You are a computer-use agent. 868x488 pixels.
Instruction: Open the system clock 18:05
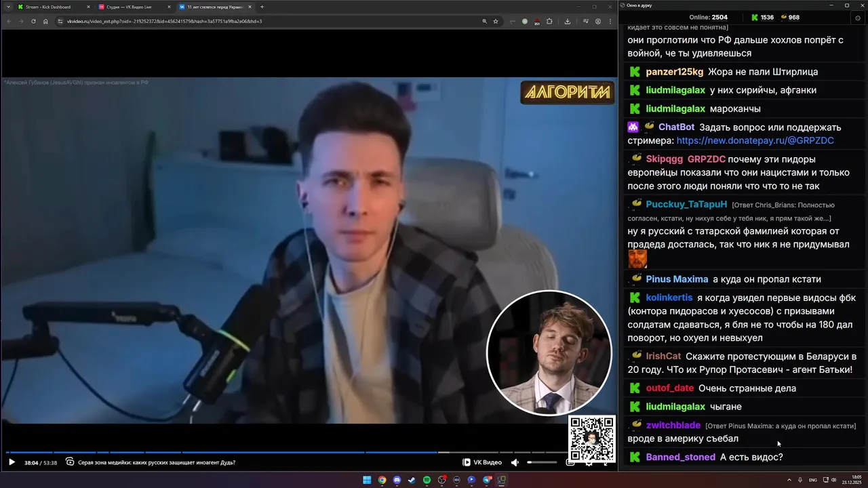tap(851, 480)
